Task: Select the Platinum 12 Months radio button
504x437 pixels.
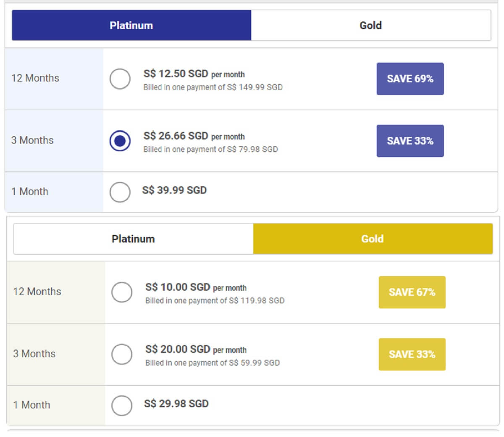Action: 120,79
